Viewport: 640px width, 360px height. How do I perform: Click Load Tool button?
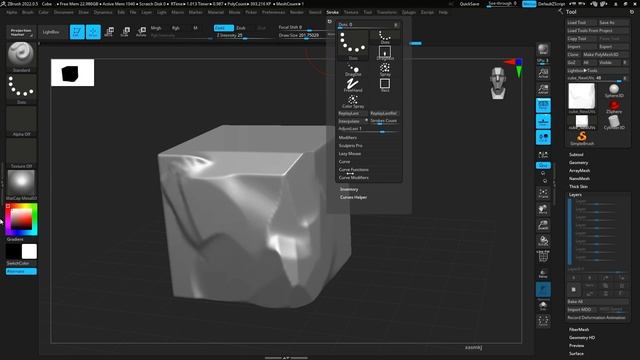[582, 22]
